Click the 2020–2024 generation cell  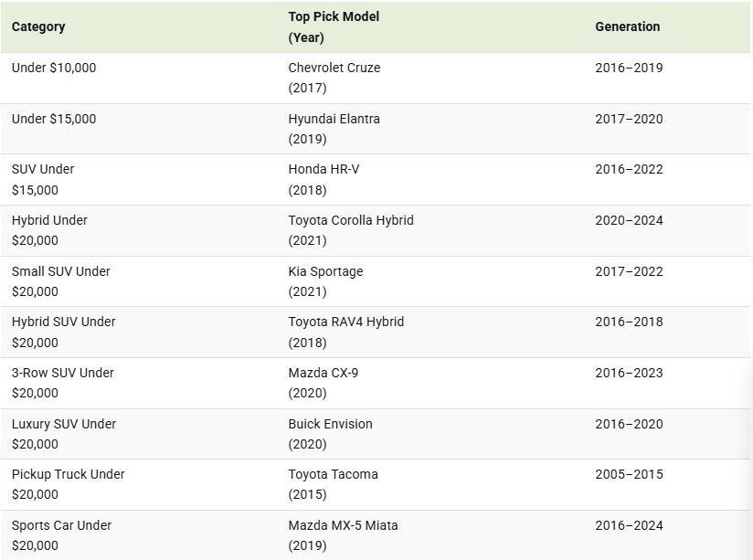[x=629, y=220]
